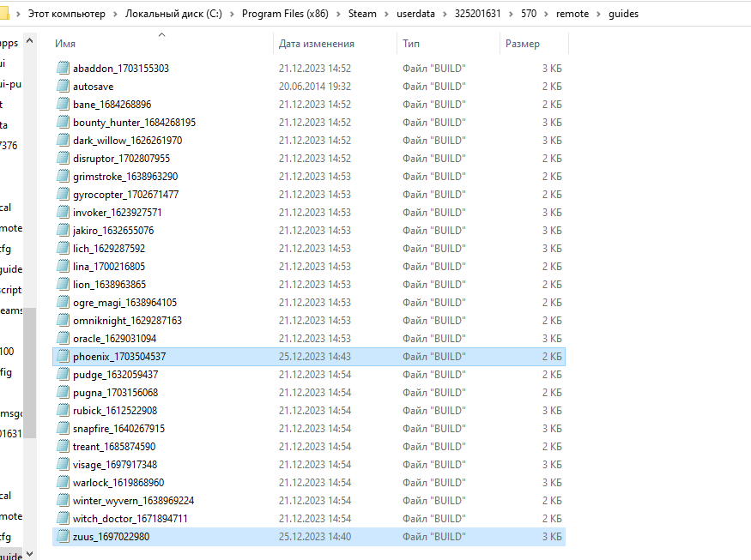Expand the chevron after Этот компьютер breadcrumb
The image size is (751, 560).
(115, 14)
